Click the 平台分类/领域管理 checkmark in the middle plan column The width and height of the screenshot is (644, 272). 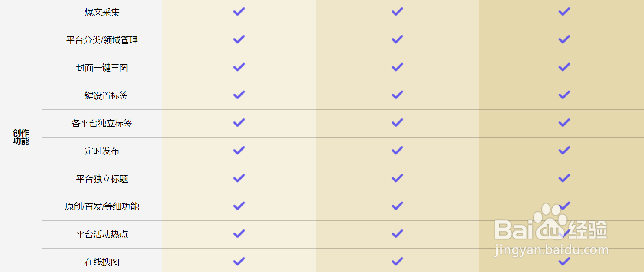point(397,39)
